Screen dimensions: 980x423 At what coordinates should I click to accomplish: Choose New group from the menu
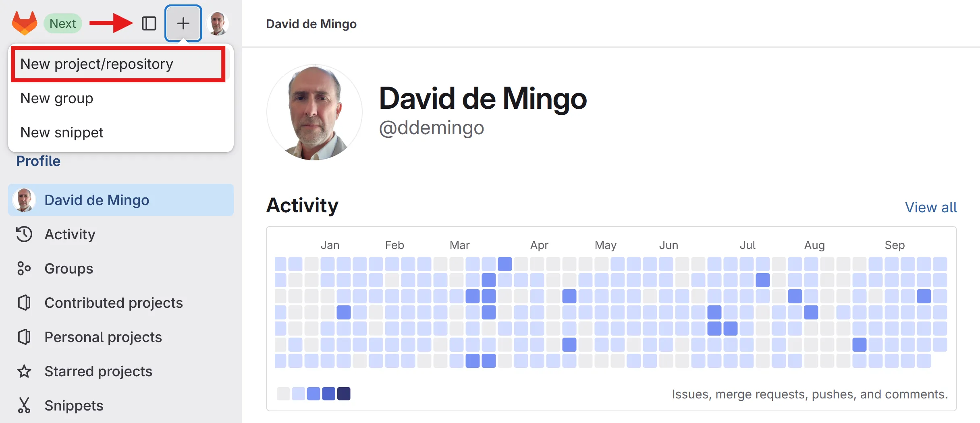57,98
